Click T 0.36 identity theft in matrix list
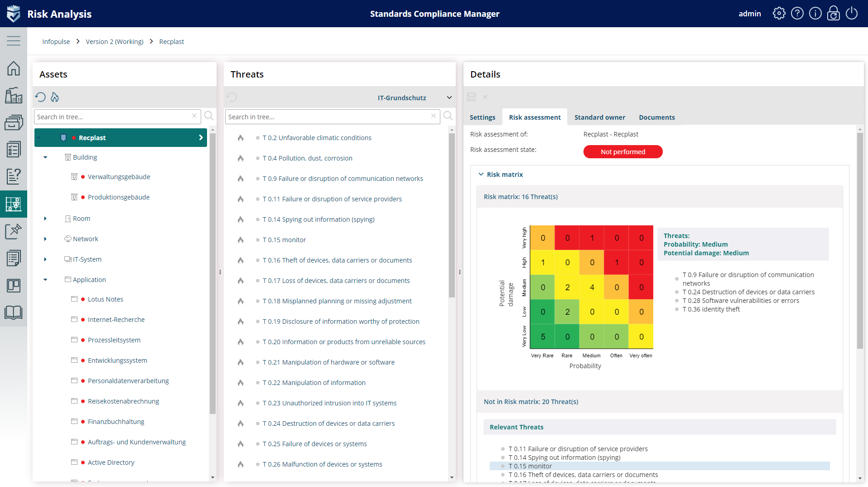This screenshot has height=487, width=868. [x=711, y=309]
